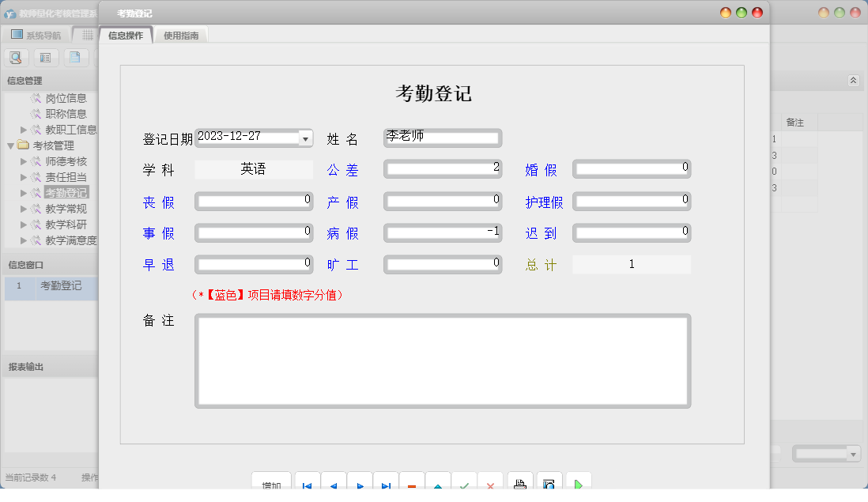Open the report view icon in toolbar
This screenshot has width=868, height=502.
(45, 57)
